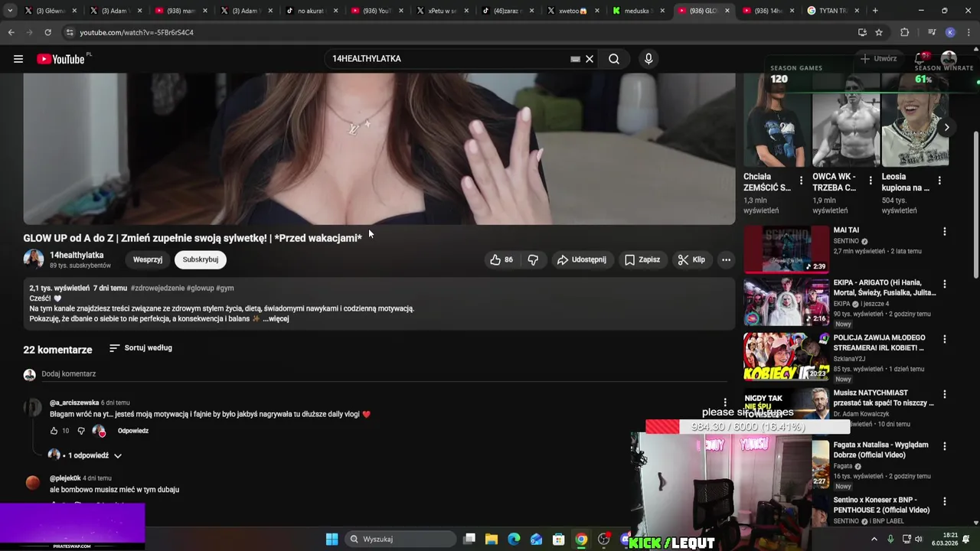
Task: Click the search magnifier button
Action: coord(614,59)
